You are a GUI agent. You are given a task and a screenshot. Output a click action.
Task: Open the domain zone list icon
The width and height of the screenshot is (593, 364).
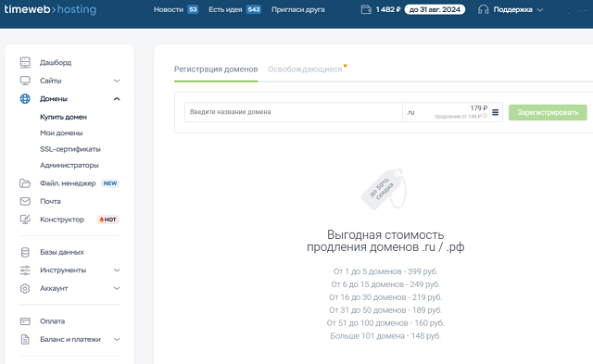click(495, 112)
